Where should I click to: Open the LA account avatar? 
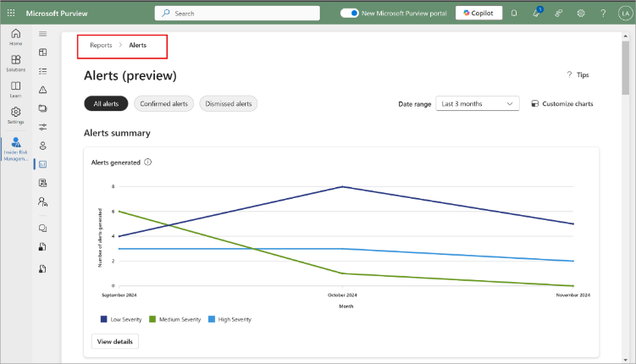coord(626,13)
